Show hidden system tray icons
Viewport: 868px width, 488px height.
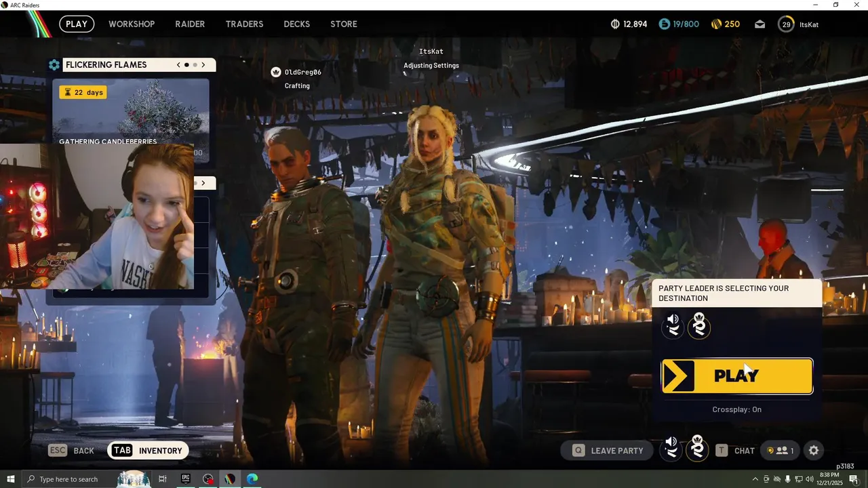pos(757,479)
